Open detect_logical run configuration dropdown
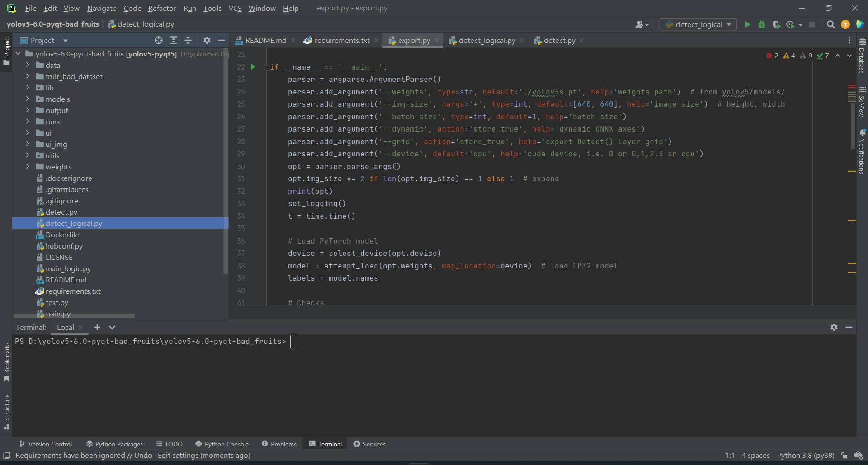This screenshot has height=465, width=868. (x=698, y=24)
